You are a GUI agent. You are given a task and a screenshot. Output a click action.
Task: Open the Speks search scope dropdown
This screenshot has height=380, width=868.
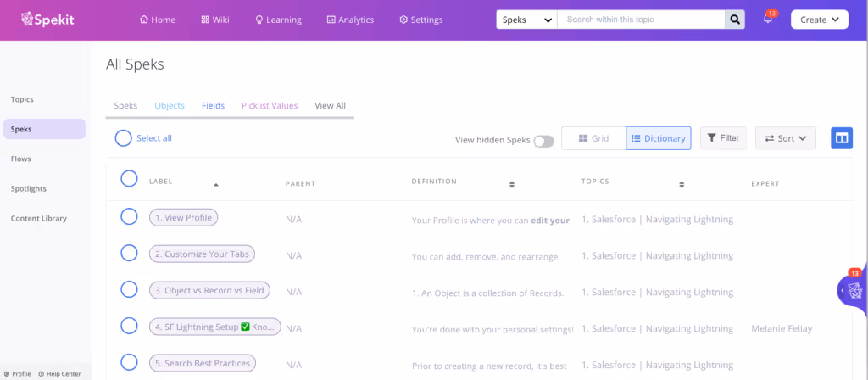pyautogui.click(x=526, y=20)
